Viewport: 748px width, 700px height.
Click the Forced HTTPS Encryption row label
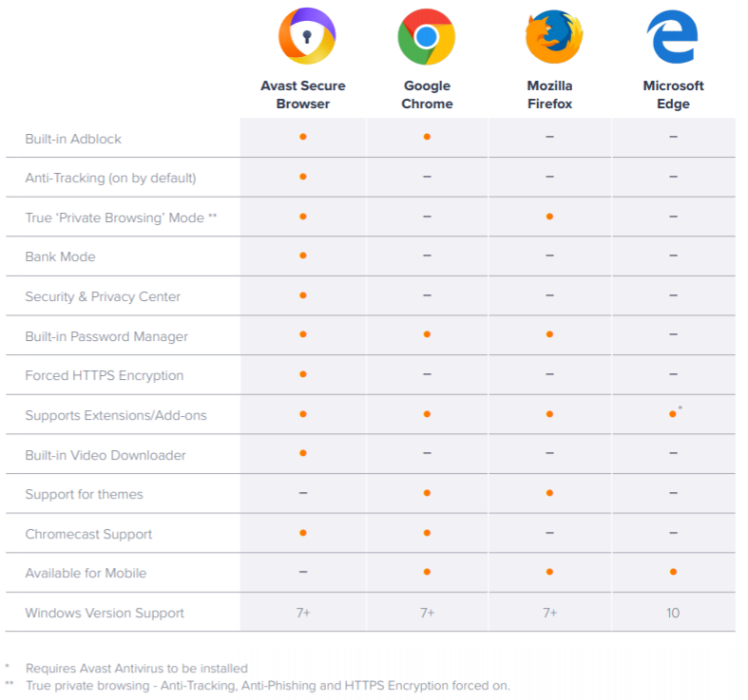105,376
